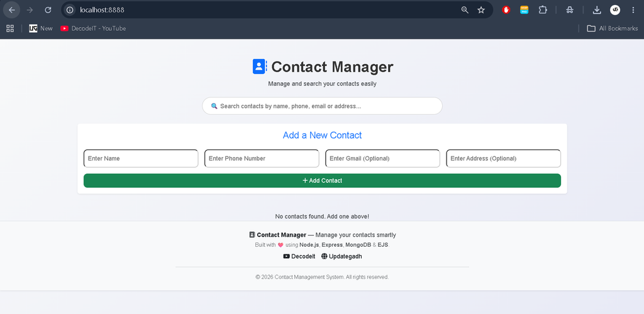Open the red ad blocker extension icon
Image resolution: width=644 pixels, height=314 pixels.
tap(506, 10)
